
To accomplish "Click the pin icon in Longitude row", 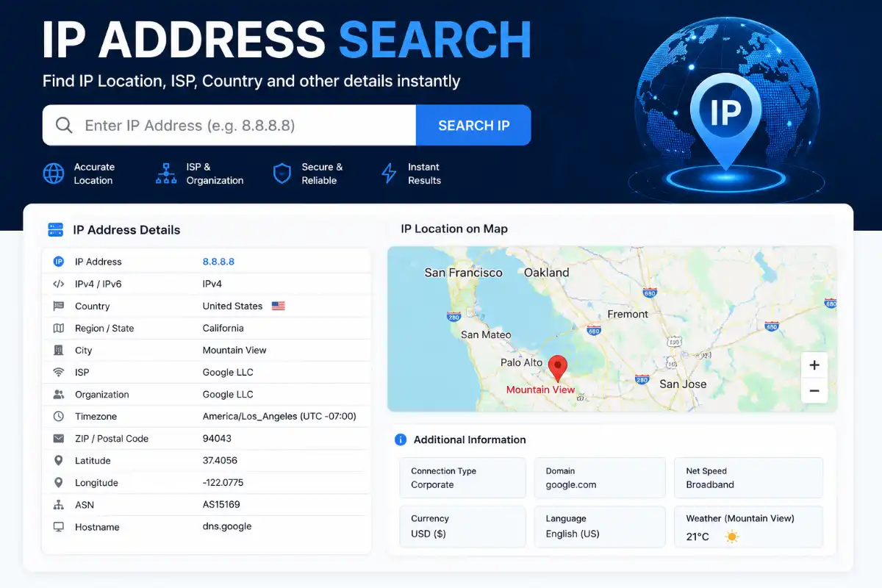I will pos(59,482).
